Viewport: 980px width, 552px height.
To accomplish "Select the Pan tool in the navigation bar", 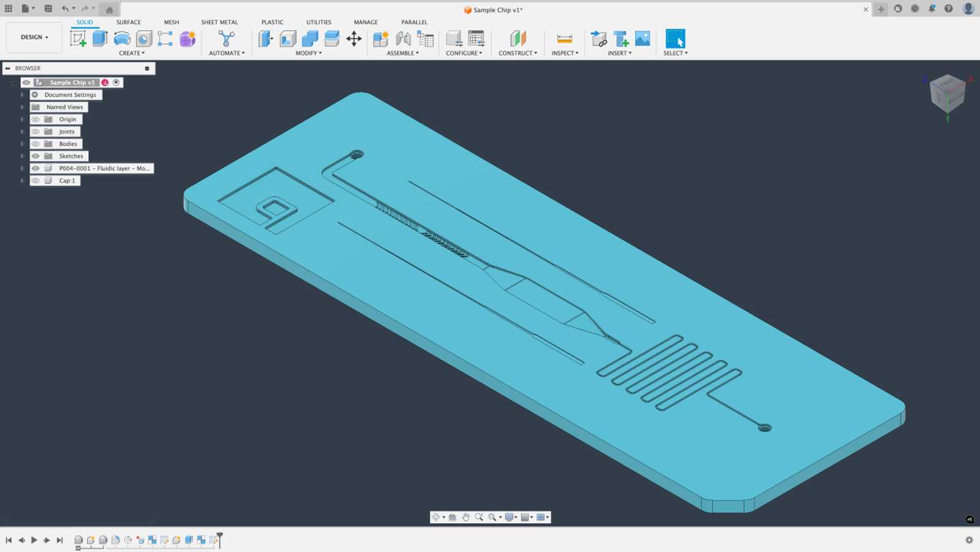I will click(x=466, y=516).
